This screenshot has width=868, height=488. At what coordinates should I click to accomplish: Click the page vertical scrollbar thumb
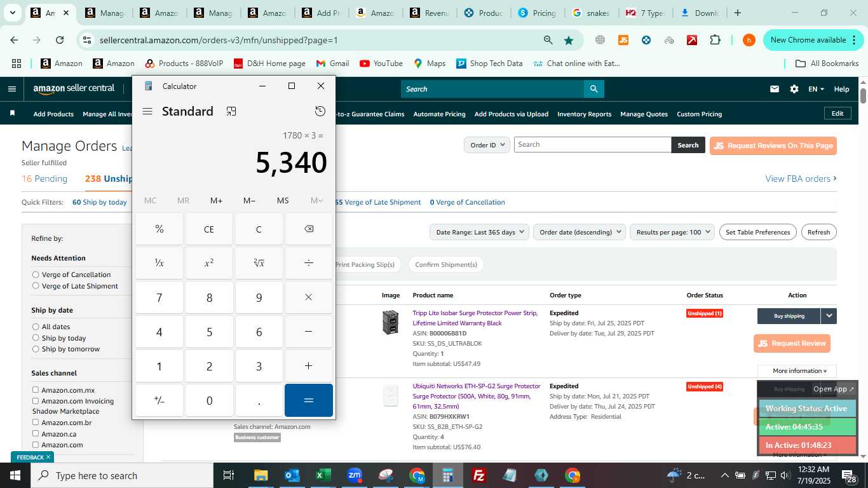[x=864, y=96]
